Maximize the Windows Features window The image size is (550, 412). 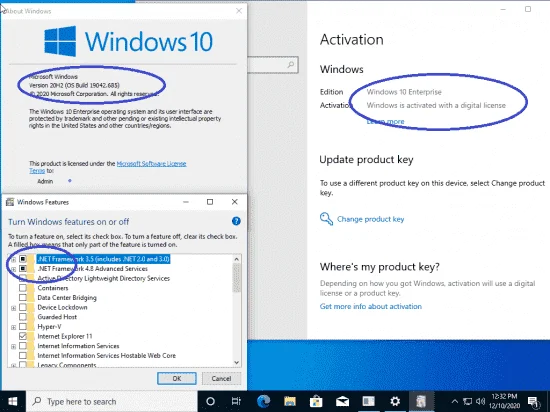tap(210, 202)
